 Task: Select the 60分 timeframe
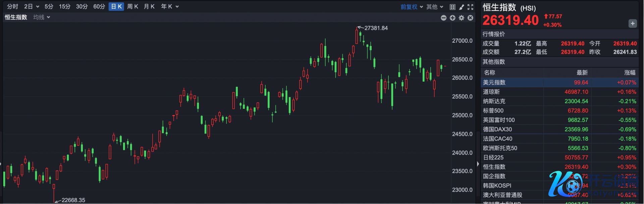[99, 6]
